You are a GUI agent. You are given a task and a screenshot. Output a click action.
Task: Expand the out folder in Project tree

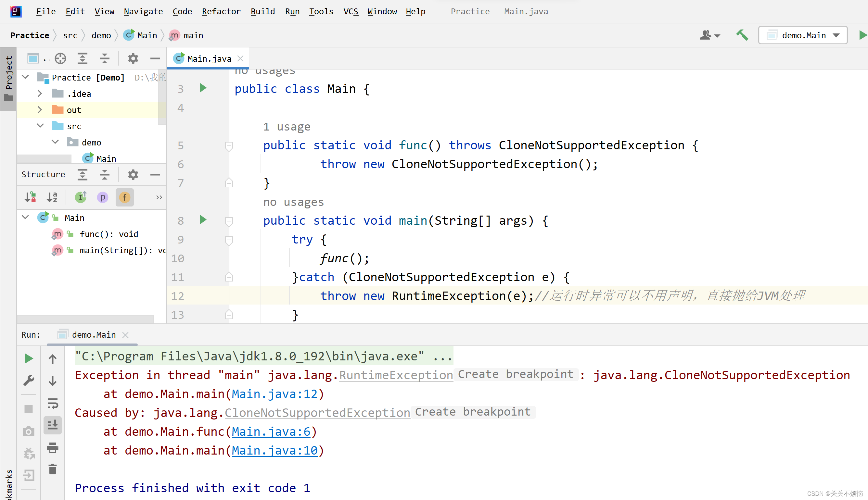pos(40,110)
